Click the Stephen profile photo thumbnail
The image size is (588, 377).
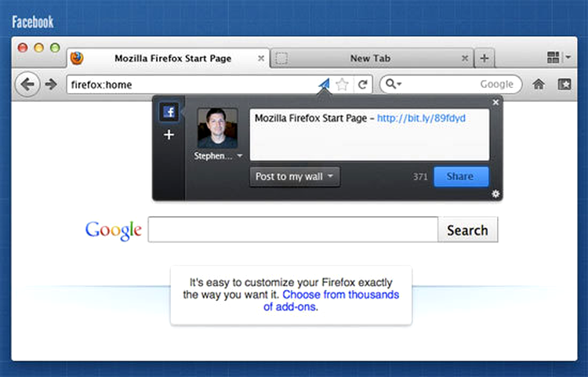217,128
